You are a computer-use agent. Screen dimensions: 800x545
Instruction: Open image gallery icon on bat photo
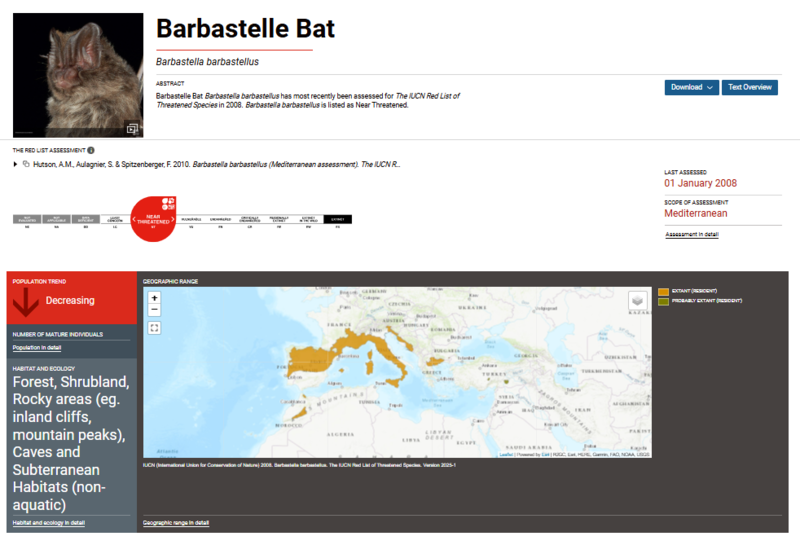(x=132, y=128)
